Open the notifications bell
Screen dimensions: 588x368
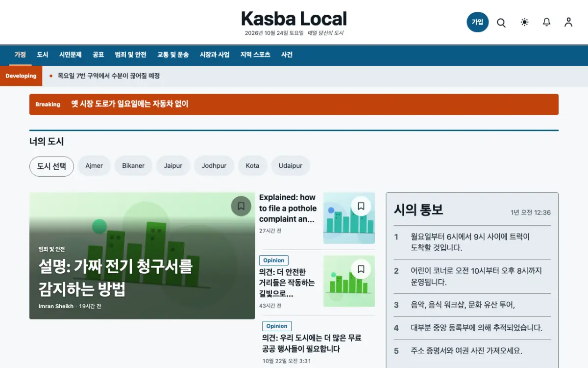[x=546, y=22]
